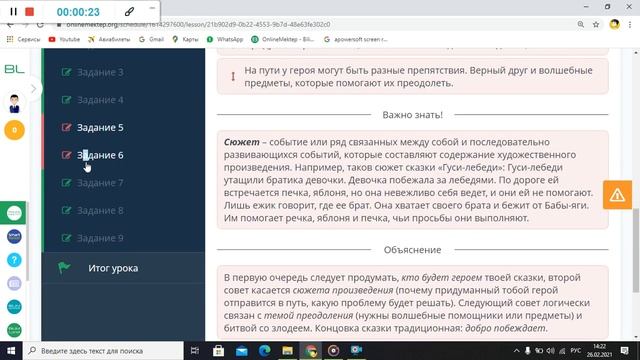This screenshot has width=640, height=360.
Task: Open Итог урока section
Action: pyautogui.click(x=113, y=268)
